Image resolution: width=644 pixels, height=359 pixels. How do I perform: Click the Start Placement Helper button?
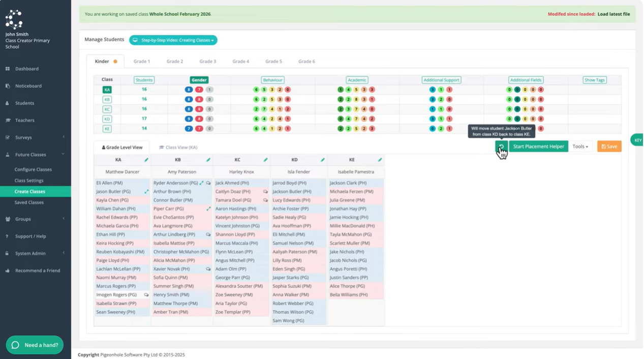pos(538,146)
